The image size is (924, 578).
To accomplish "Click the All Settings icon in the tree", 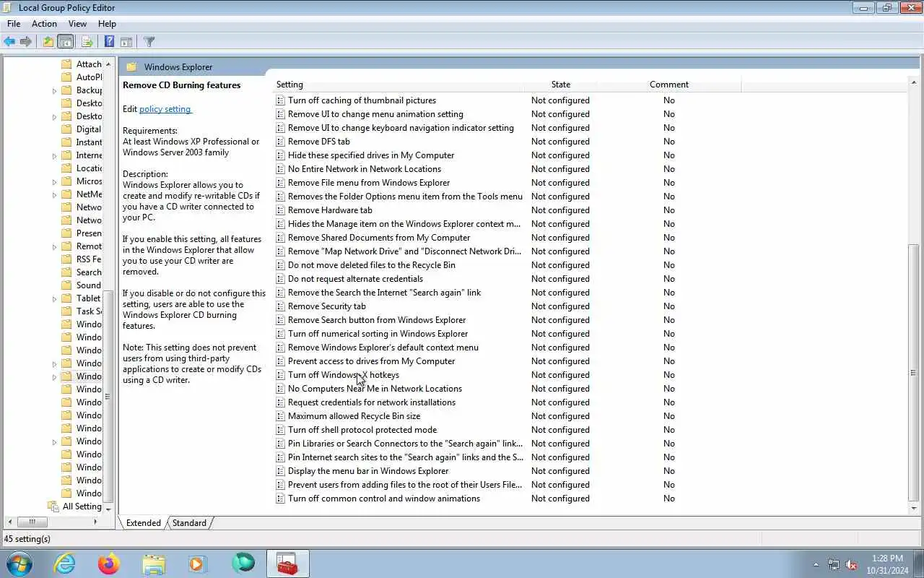I will pyautogui.click(x=53, y=506).
